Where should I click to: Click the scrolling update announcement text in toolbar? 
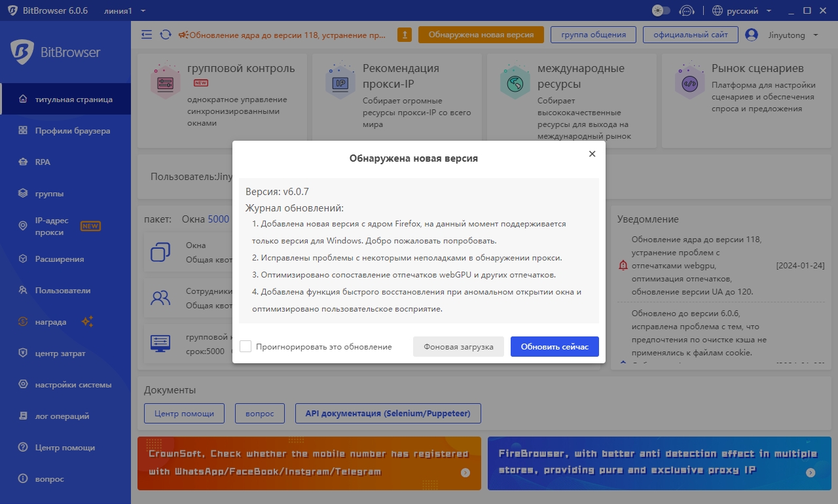[287, 35]
